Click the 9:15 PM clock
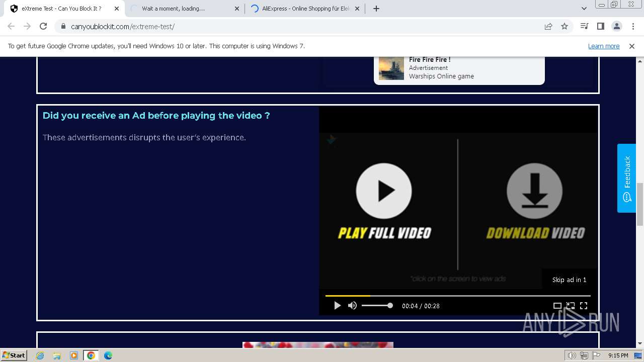644x362 pixels. [618, 355]
